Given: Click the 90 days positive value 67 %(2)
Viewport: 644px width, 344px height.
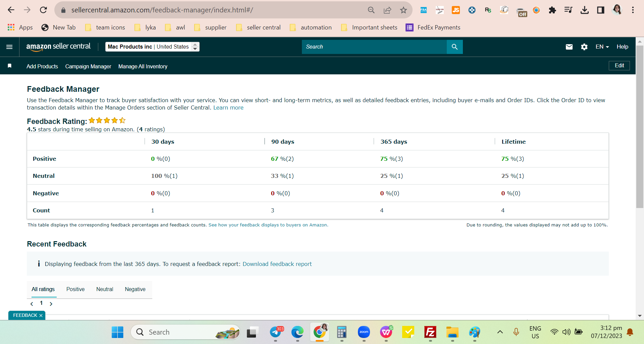Looking at the screenshot, I should [282, 159].
